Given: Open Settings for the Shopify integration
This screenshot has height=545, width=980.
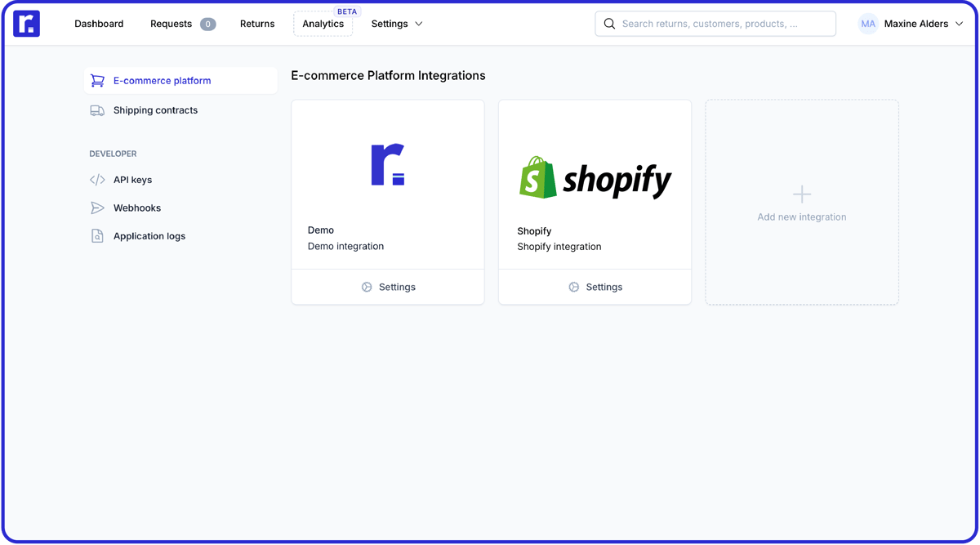Looking at the screenshot, I should (x=595, y=287).
